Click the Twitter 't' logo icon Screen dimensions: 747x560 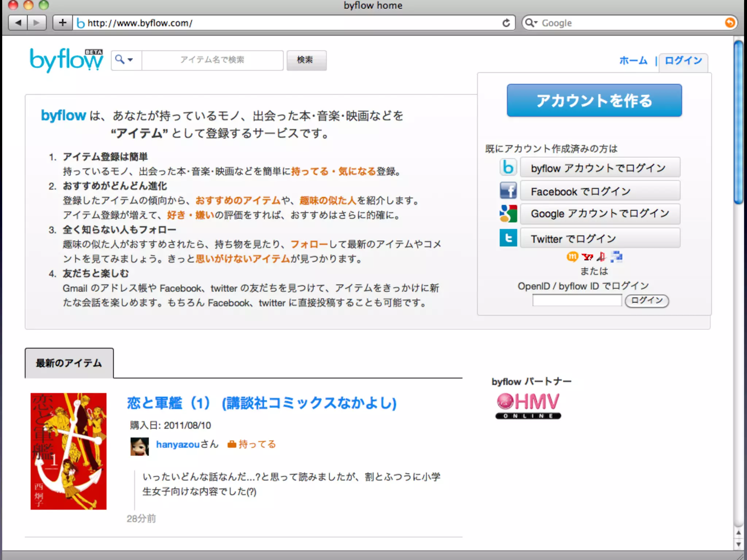[508, 238]
